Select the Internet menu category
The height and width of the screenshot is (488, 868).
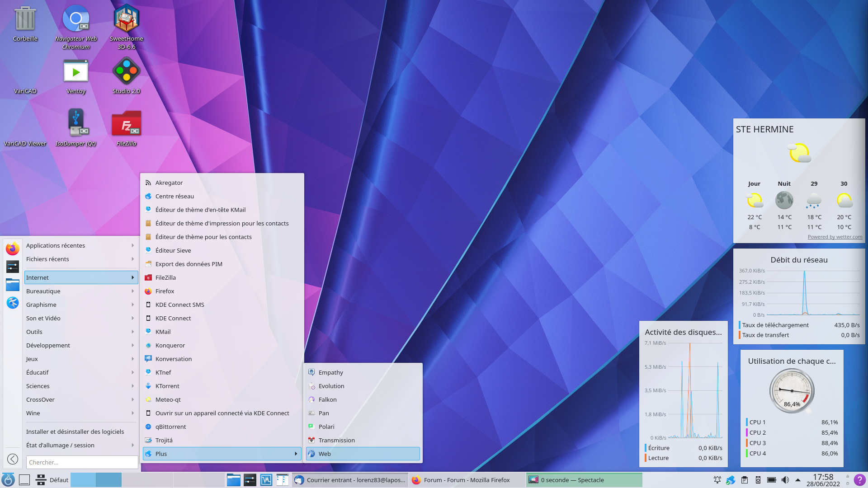pos(81,277)
